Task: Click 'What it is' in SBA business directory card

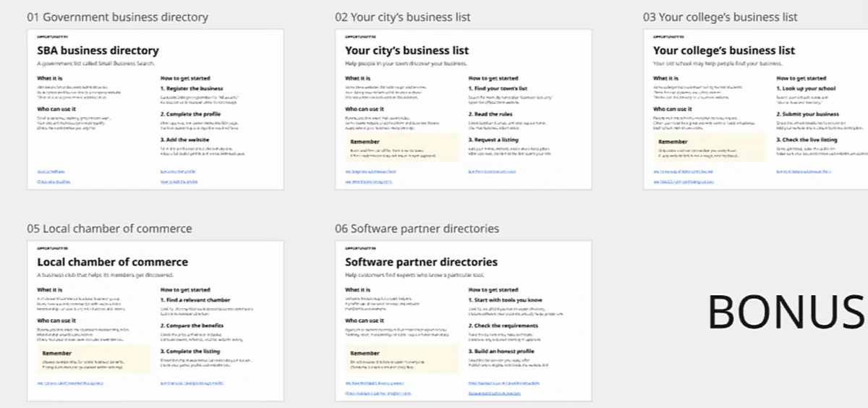Action: click(49, 78)
